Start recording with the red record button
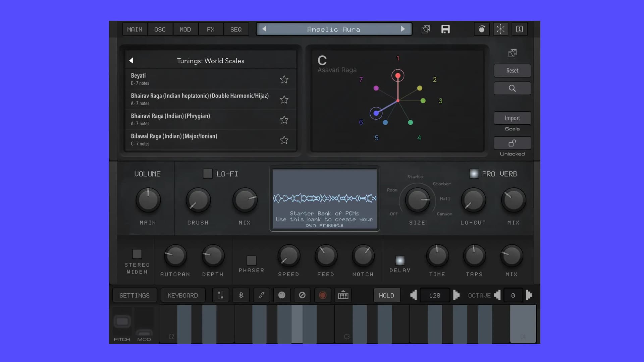Screen dimensions: 644x362 (323, 295)
